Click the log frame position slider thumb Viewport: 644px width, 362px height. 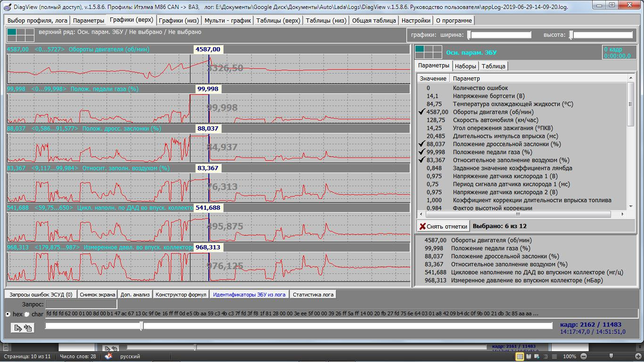click(141, 326)
